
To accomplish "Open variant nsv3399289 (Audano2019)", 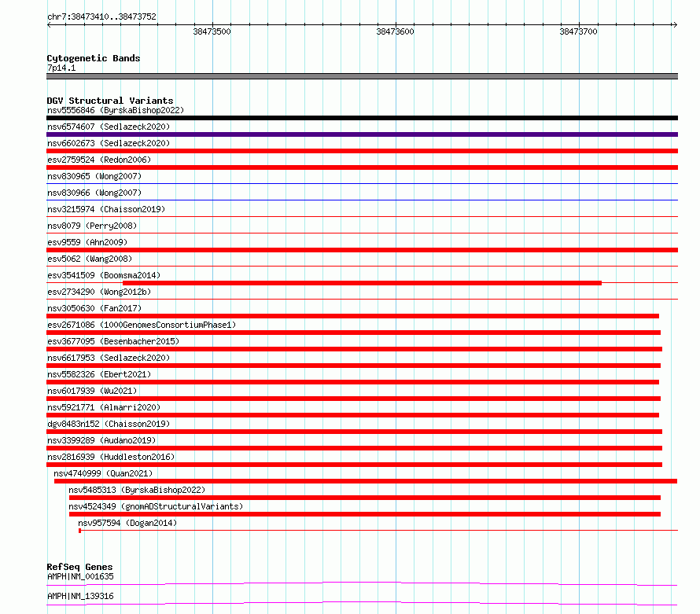I will (x=101, y=440).
